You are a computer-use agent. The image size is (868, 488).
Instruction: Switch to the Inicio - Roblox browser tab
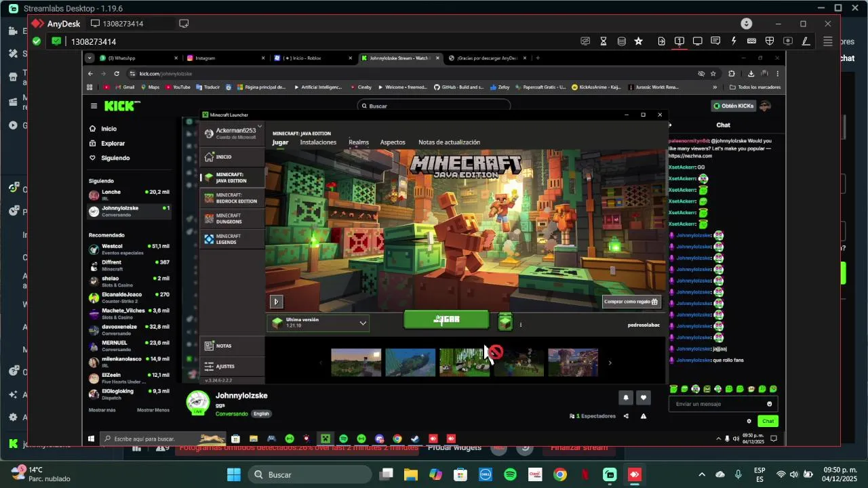pyautogui.click(x=311, y=58)
